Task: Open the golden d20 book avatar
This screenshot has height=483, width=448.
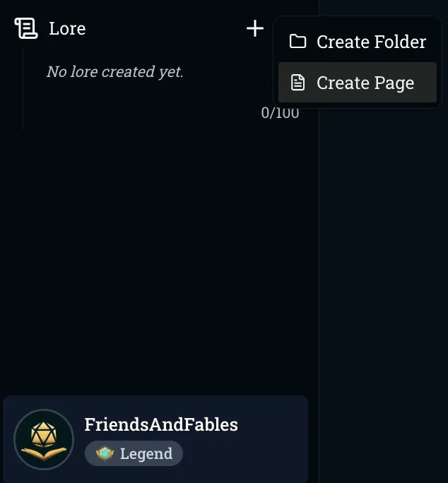Action: [44, 439]
